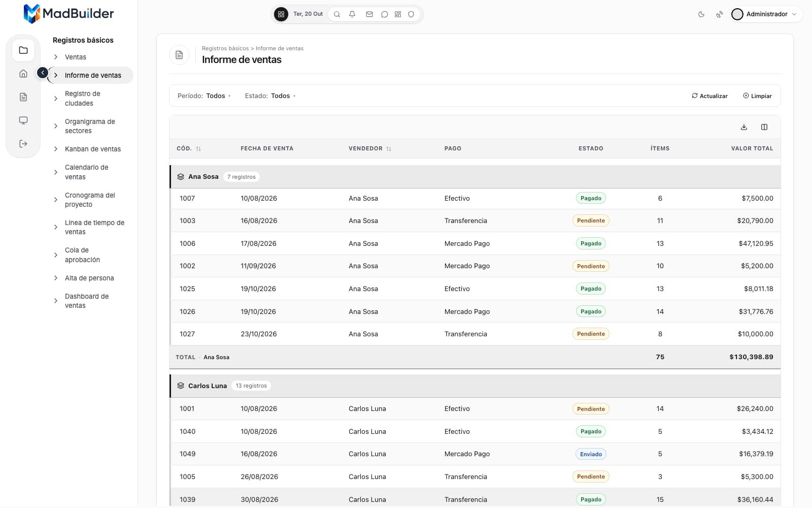The height and width of the screenshot is (508, 812).
Task: Click the home icon in left rail
Action: [23, 74]
